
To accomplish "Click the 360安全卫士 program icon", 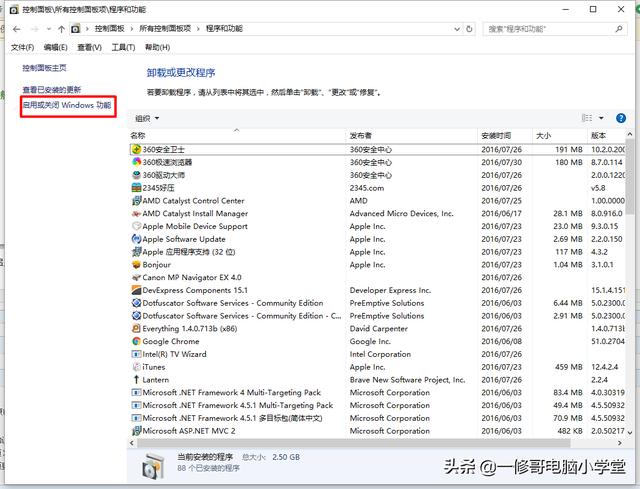I will click(136, 149).
